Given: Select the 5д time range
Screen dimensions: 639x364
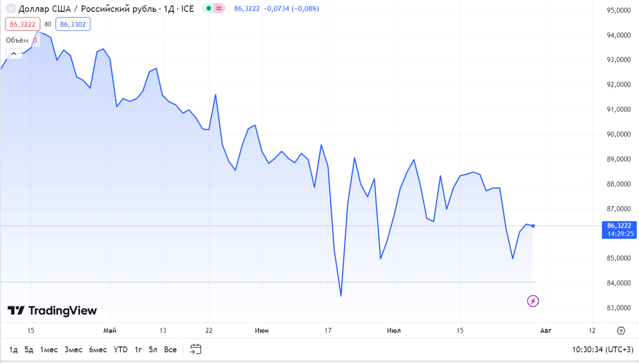Looking at the screenshot, I should [x=29, y=350].
